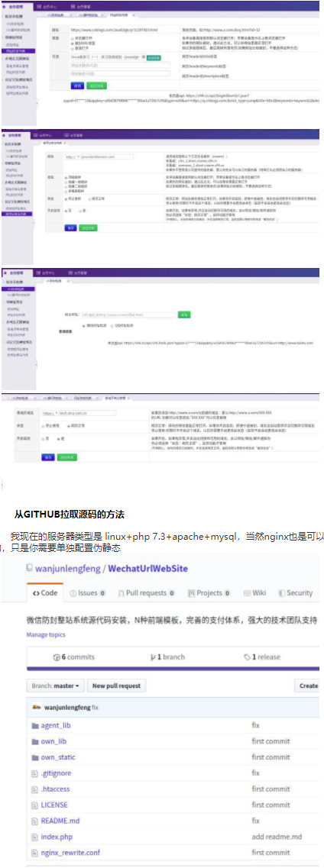Go to the Projects tab
The image size is (324, 868).
[x=209, y=593]
